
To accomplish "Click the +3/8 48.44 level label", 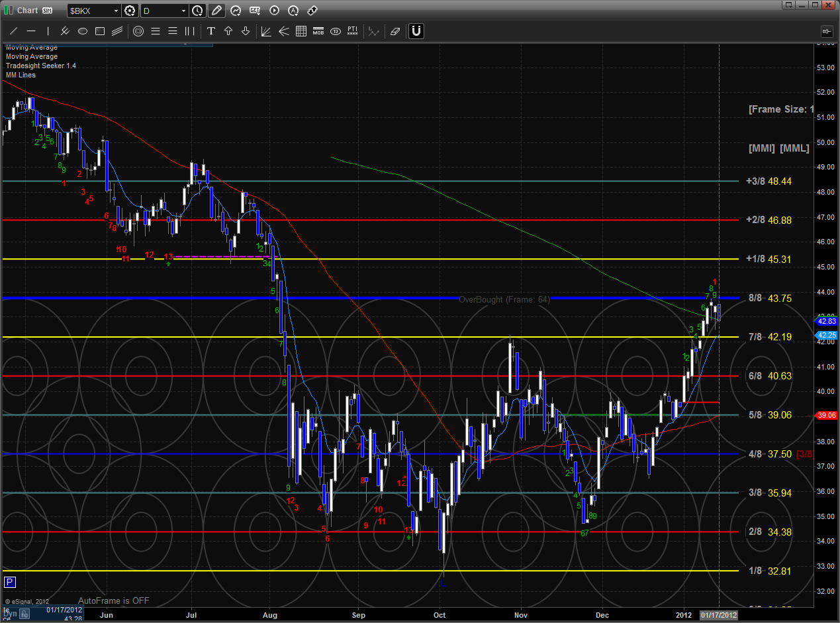I will tap(769, 181).
